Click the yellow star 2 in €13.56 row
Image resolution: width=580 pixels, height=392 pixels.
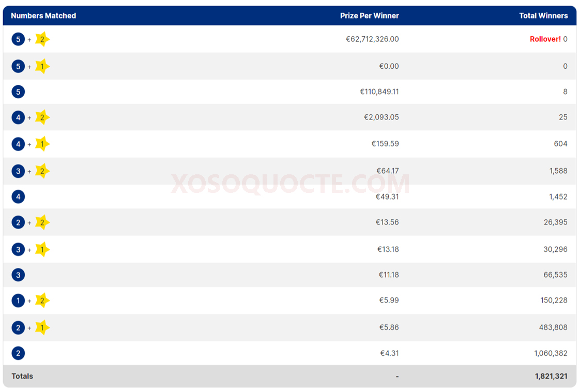pos(42,222)
